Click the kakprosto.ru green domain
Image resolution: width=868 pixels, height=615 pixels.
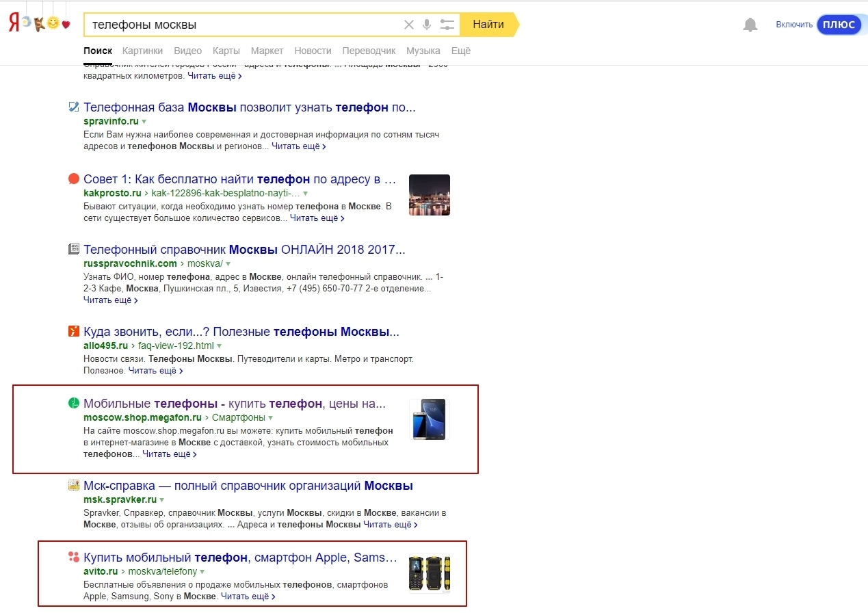[x=112, y=194]
